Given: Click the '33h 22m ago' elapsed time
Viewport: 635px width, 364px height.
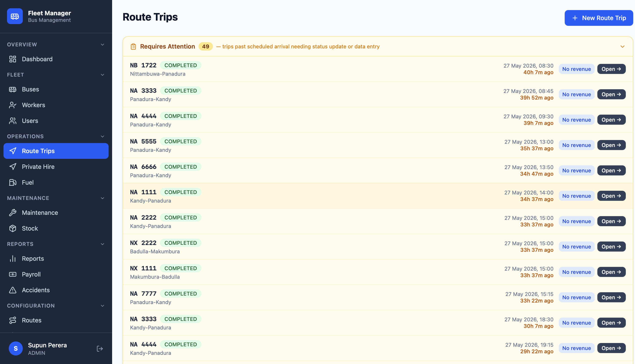Looking at the screenshot, I should point(537,301).
